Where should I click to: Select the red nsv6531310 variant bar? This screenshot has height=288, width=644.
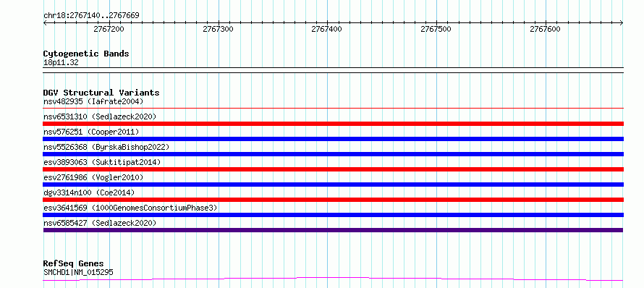pos(333,124)
